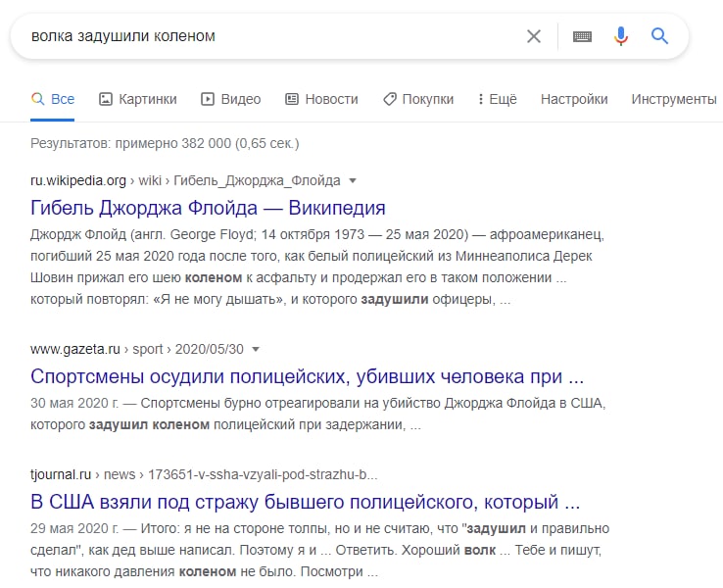Switch to the Видео tab
Screen dimensions: 723x588
pos(231,99)
